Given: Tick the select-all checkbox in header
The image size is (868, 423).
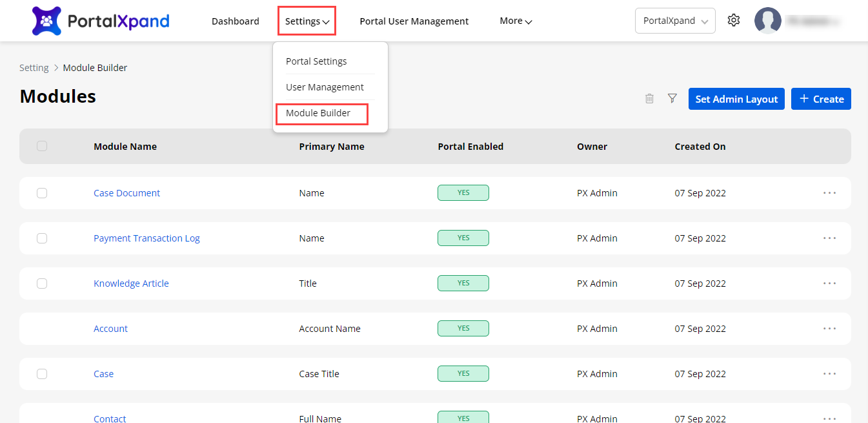Looking at the screenshot, I should [x=42, y=147].
